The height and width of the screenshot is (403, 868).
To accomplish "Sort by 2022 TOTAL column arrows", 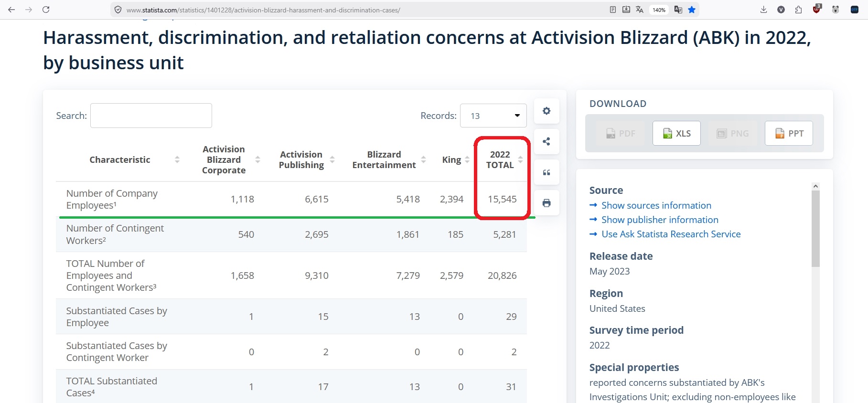I will (x=520, y=159).
